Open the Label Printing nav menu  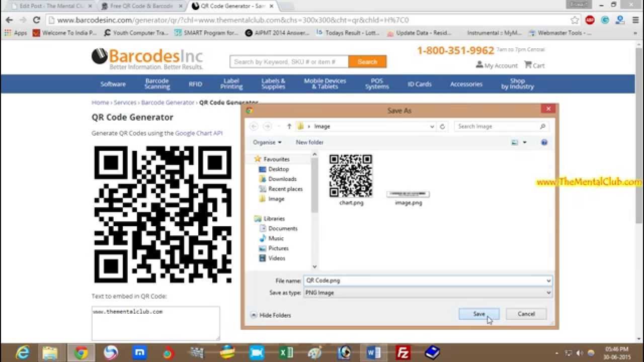(x=231, y=84)
